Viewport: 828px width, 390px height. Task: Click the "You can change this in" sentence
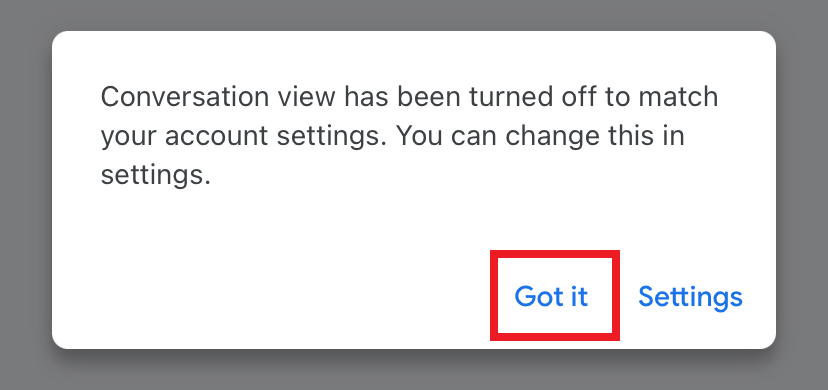(541, 136)
